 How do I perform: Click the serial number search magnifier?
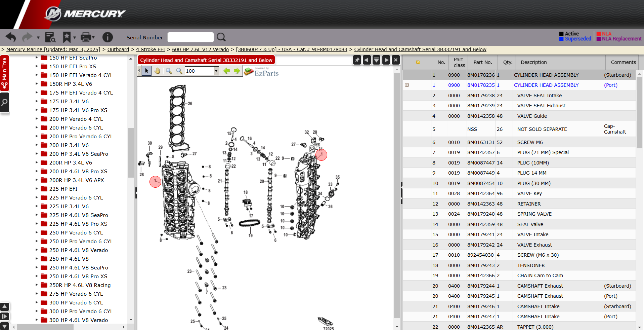click(221, 37)
